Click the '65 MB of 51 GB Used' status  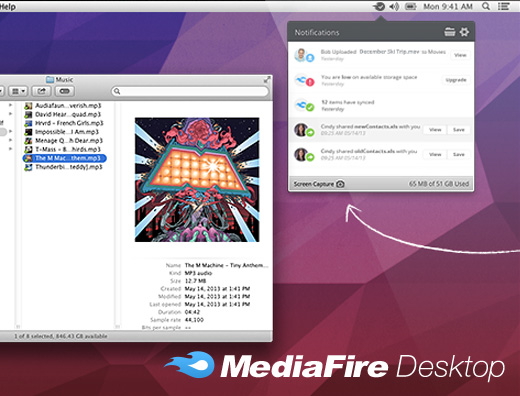pos(439,184)
